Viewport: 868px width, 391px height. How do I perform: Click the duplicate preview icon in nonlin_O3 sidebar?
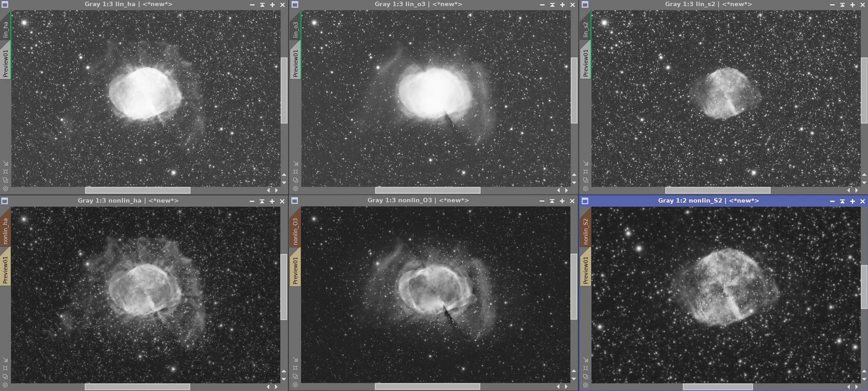pyautogui.click(x=295, y=377)
